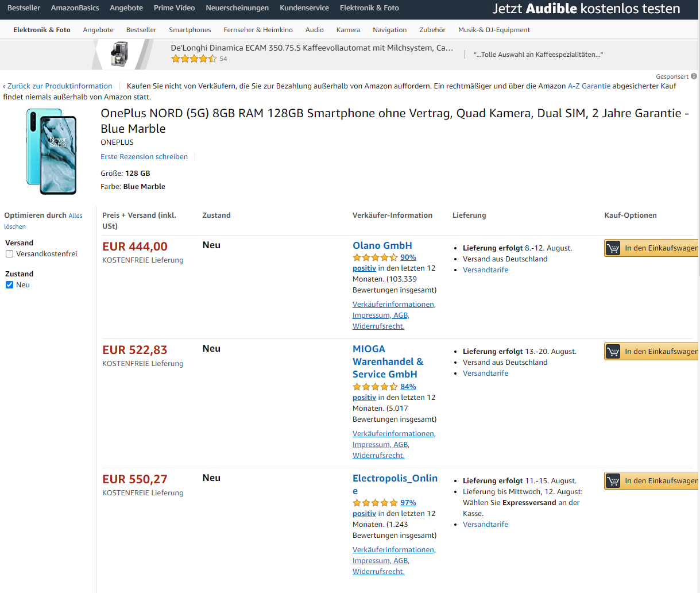Screen dimensions: 700x593
Task: Open Elektronik & Foto in the top bar
Action: (x=369, y=8)
